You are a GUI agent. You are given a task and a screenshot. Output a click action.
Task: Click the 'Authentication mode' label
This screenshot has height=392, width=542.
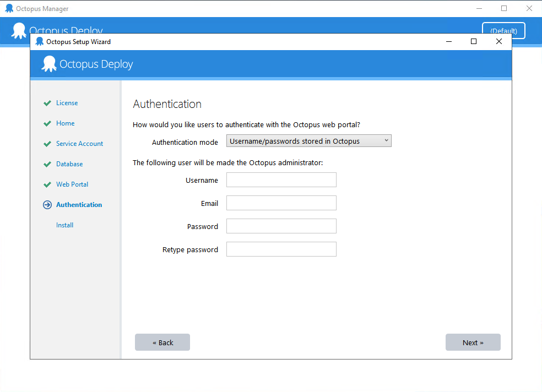pyautogui.click(x=185, y=142)
